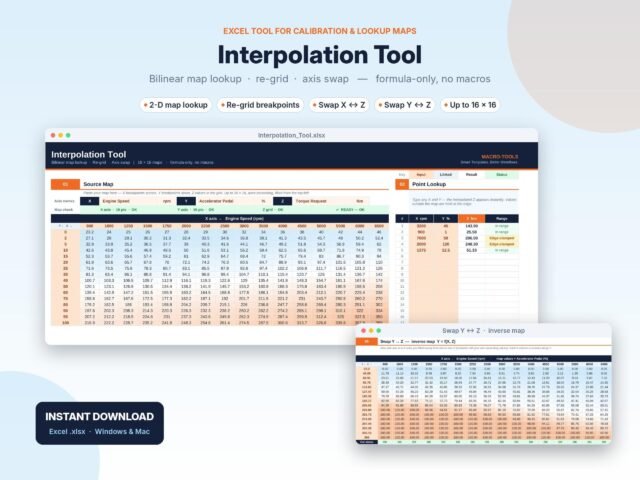640x480 pixels.
Task: Click the rpm unit cell
Action: [x=167, y=201]
